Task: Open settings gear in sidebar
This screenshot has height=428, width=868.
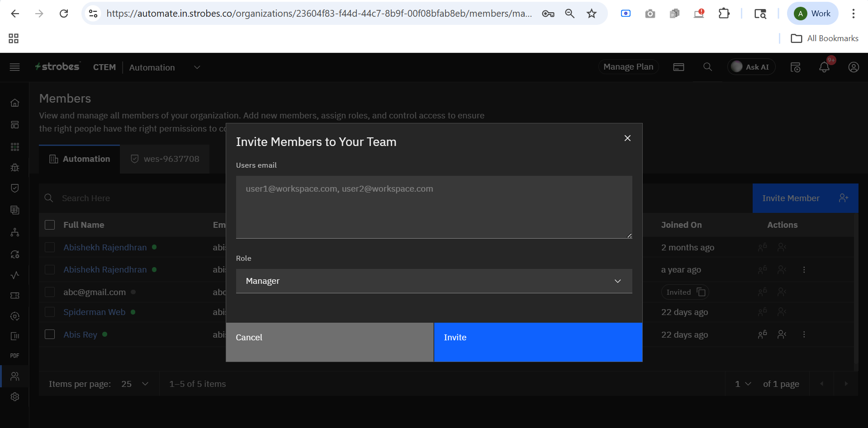Action: coord(15,397)
